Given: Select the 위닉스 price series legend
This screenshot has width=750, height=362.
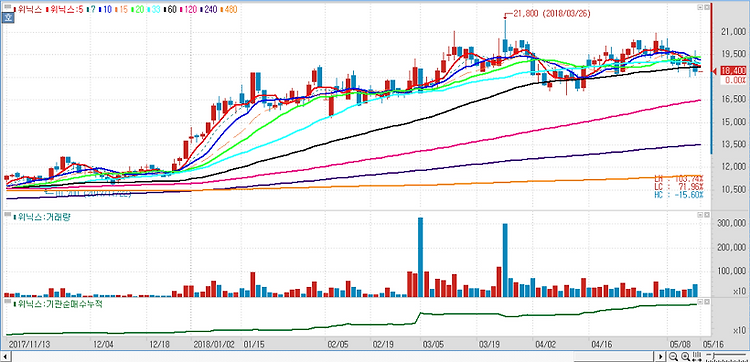Looking at the screenshot, I should [28, 9].
